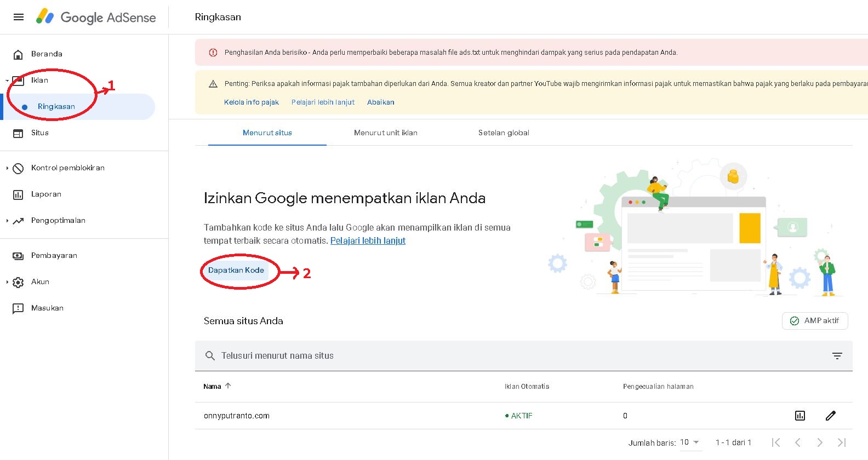Click the red error alert icon
The width and height of the screenshot is (868, 460).
pyautogui.click(x=213, y=53)
